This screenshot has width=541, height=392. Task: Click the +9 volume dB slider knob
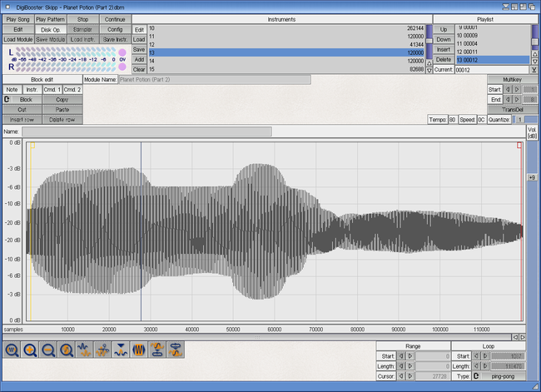(x=532, y=177)
